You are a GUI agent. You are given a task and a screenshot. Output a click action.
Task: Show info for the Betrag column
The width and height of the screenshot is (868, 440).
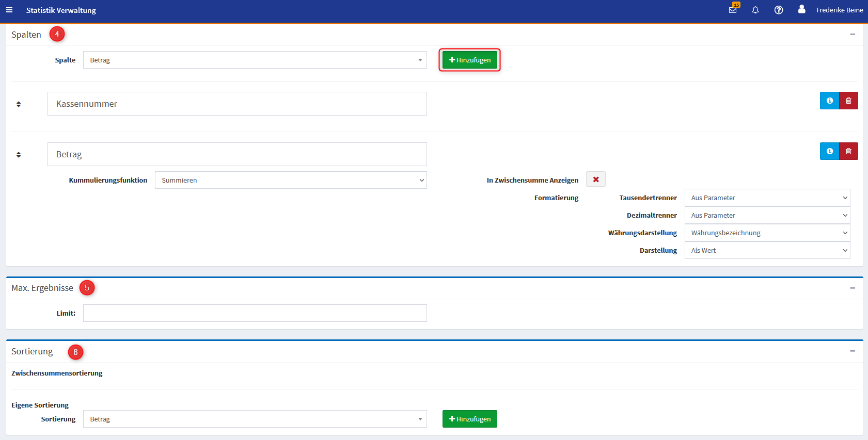(x=829, y=151)
